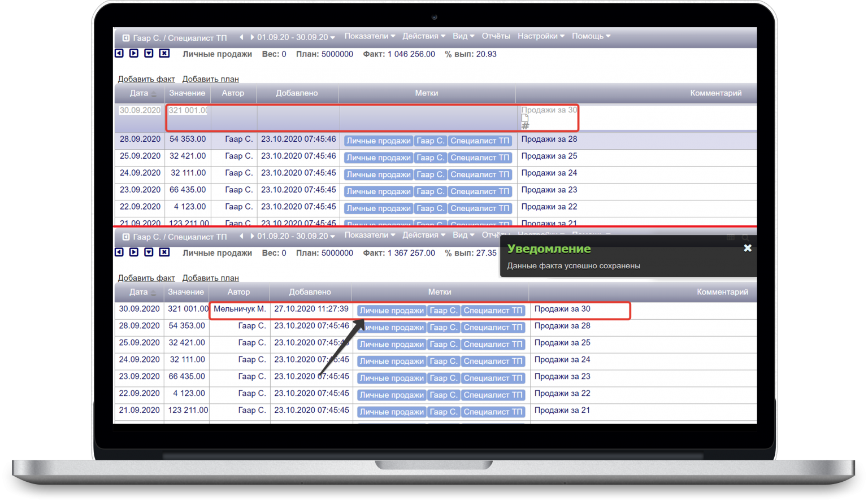Click the top Добавить факт link
This screenshot has height=501, width=868.
[x=146, y=79]
